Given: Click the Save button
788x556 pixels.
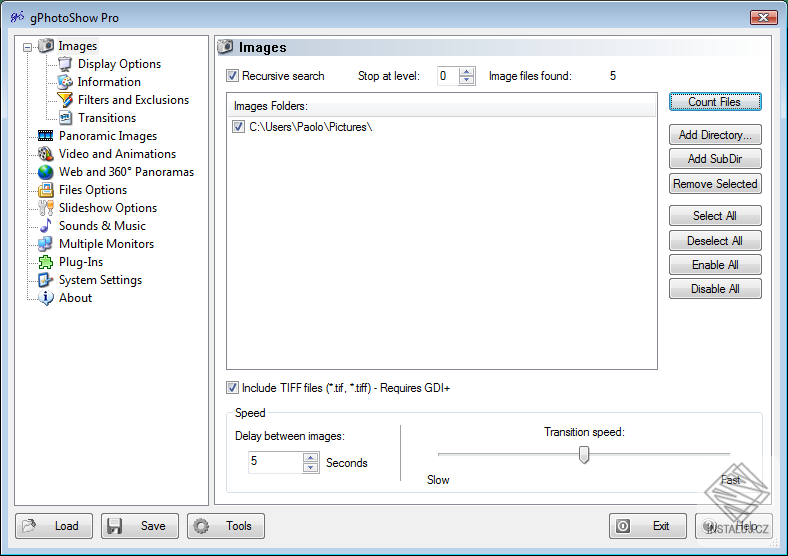Looking at the screenshot, I should [x=140, y=526].
